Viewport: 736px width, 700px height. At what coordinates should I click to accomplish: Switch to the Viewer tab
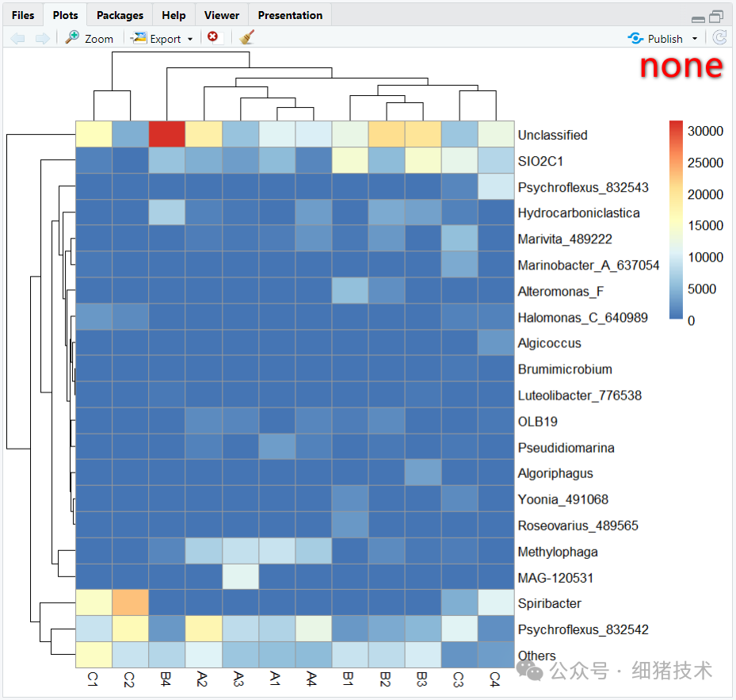coord(221,14)
